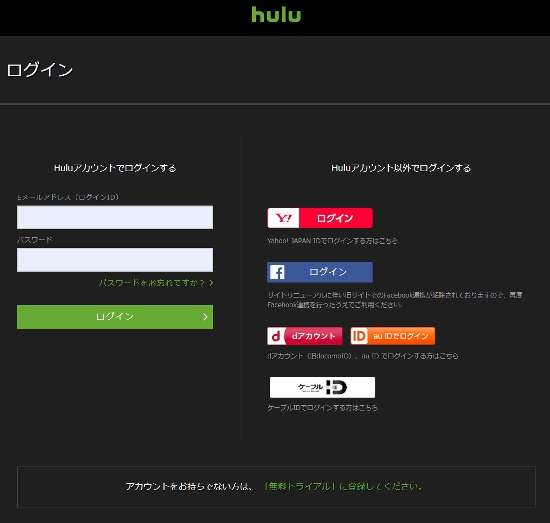This screenshot has height=523, width=550.
Task: Click the hulu logo in the header
Action: pyautogui.click(x=276, y=14)
